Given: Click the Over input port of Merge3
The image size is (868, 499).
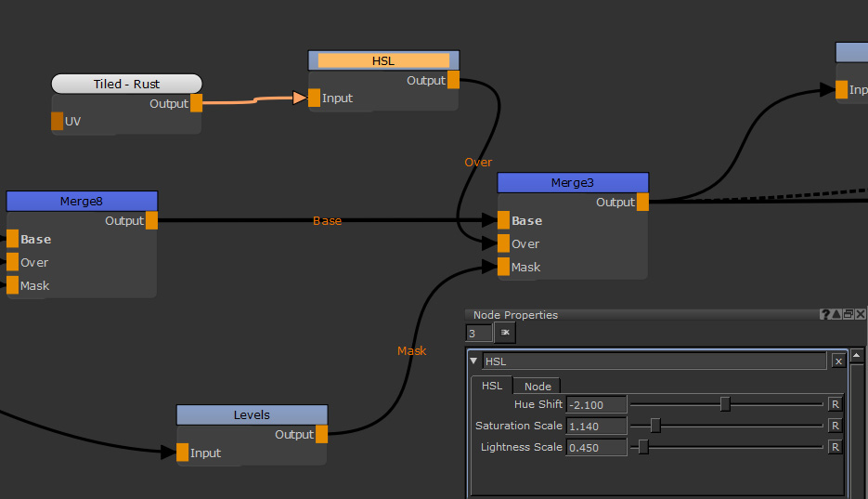Looking at the screenshot, I should pos(503,243).
